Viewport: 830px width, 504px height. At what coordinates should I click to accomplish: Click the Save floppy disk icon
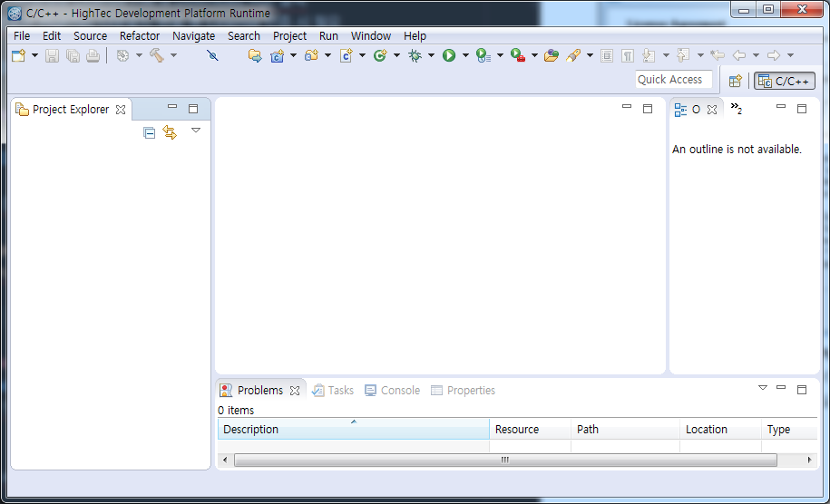pyautogui.click(x=52, y=55)
